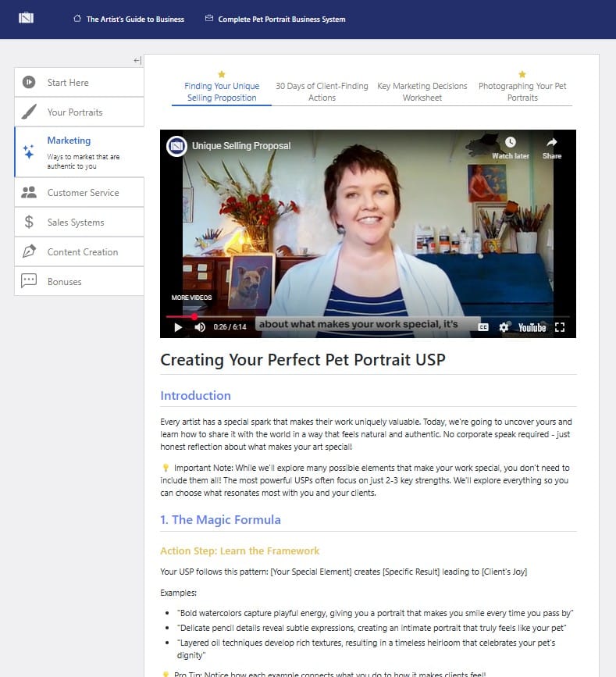Click the Introduction heading
The width and height of the screenshot is (616, 677).
point(195,395)
